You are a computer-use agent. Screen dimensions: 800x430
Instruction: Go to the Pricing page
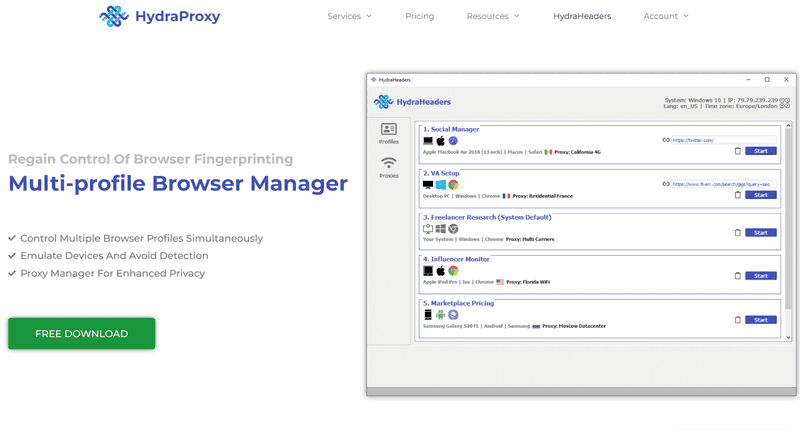pyautogui.click(x=419, y=16)
